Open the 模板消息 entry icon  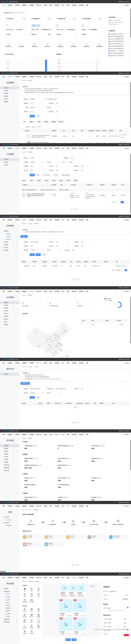click(x=46, y=544)
